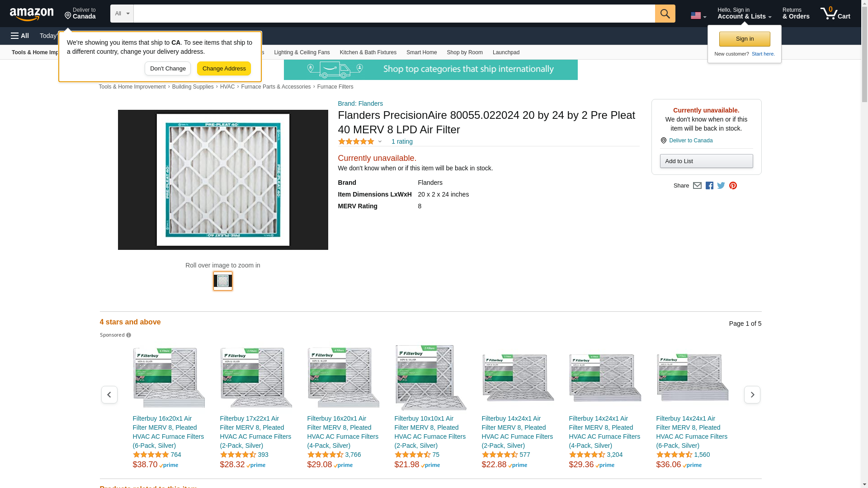Image resolution: width=868 pixels, height=488 pixels.
Task: Share product via email icon
Action: tap(697, 186)
